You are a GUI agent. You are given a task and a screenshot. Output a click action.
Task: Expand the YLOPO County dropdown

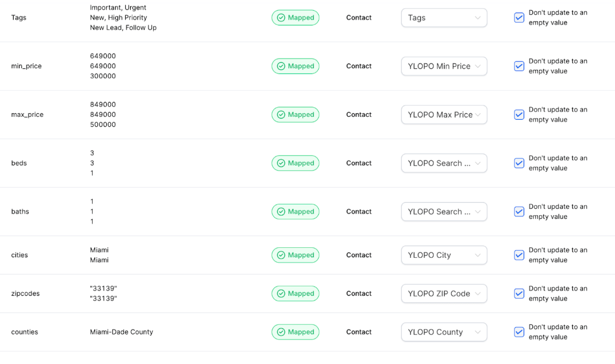pyautogui.click(x=444, y=332)
